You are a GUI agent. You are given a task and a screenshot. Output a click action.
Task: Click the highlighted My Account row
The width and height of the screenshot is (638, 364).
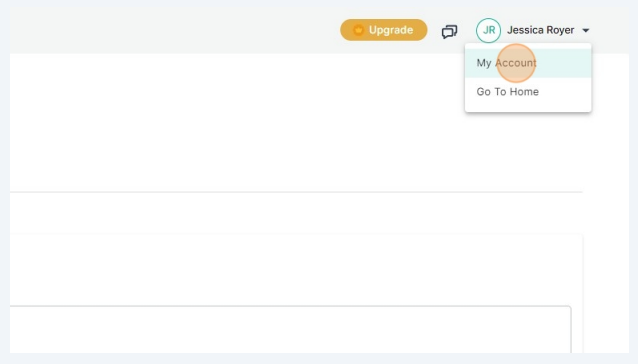coord(528,63)
